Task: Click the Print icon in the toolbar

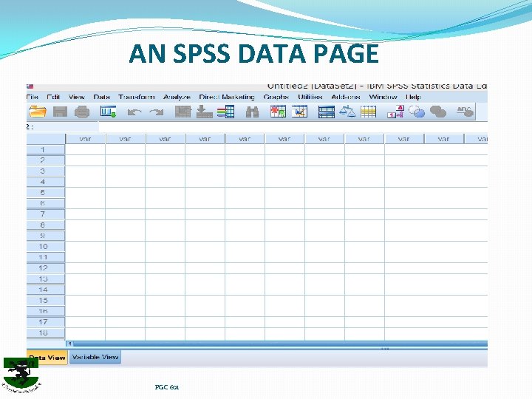Action: pos(82,112)
